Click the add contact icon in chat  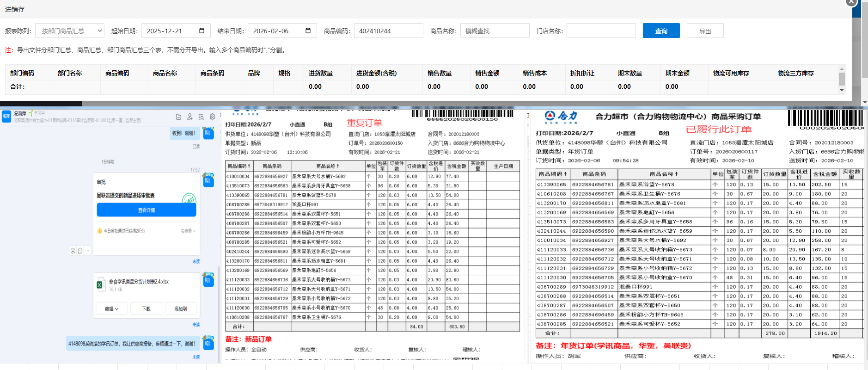click(x=189, y=117)
